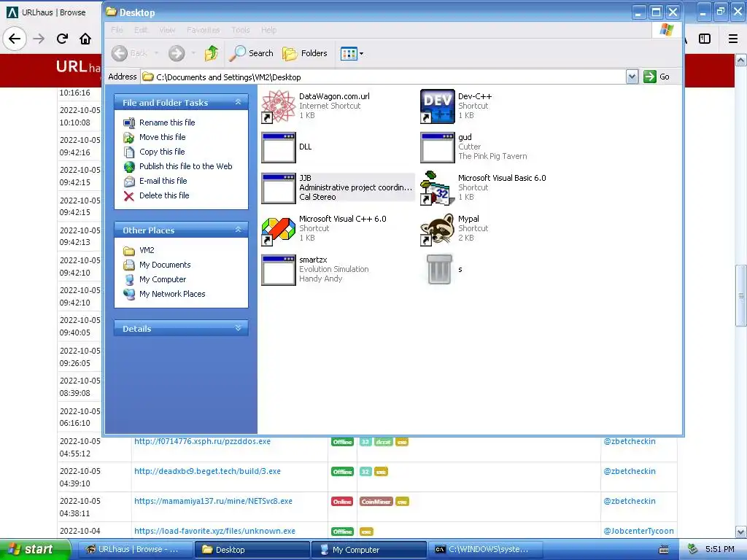Select the Mypal raccoon shortcut icon
Image resolution: width=747 pixels, height=560 pixels.
[x=438, y=229]
